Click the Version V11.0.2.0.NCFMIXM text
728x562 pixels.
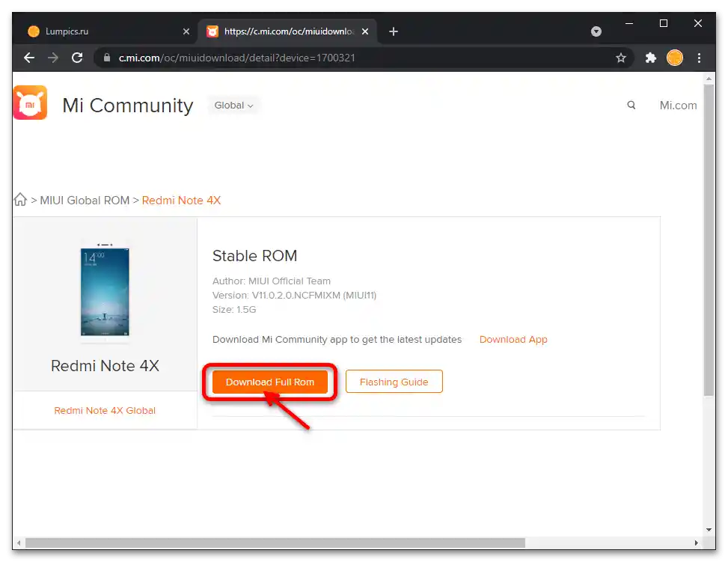tap(294, 296)
